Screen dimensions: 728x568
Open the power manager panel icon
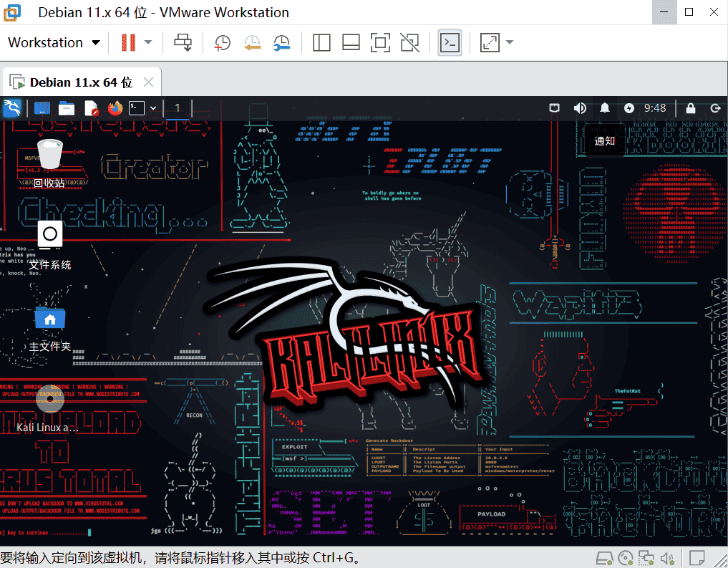tap(629, 108)
